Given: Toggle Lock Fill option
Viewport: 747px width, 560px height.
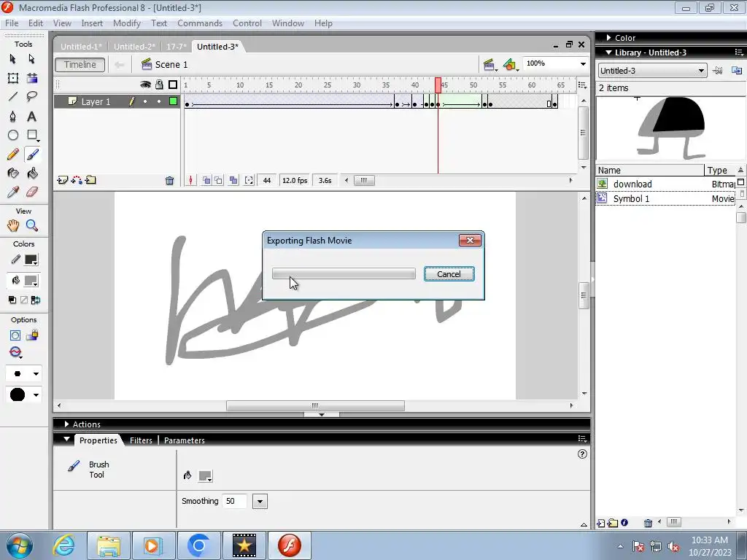Looking at the screenshot, I should [32, 335].
